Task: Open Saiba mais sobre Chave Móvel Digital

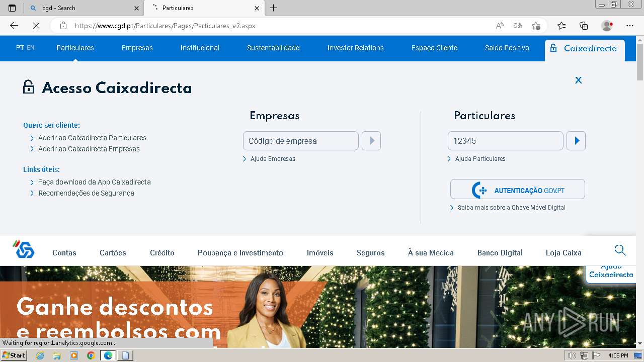Action: tap(512, 208)
